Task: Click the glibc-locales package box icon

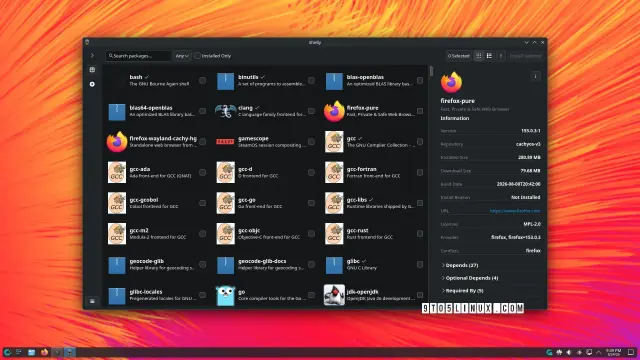Action: (x=117, y=296)
